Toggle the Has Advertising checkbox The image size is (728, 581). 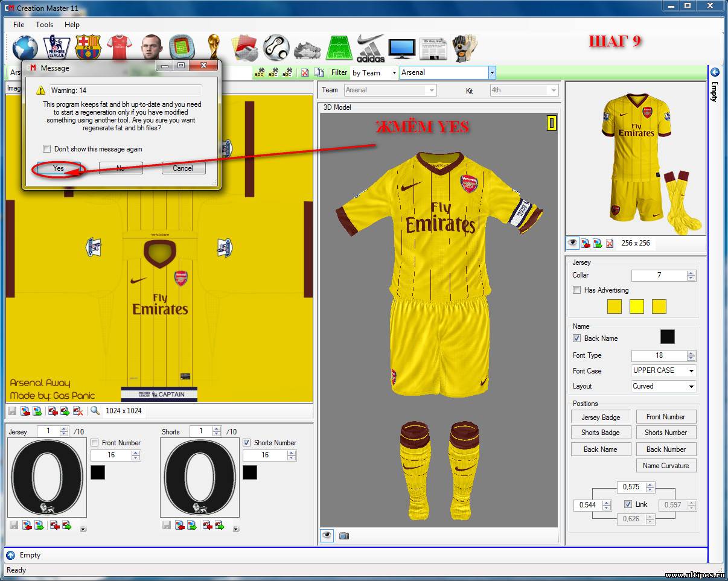tap(577, 290)
